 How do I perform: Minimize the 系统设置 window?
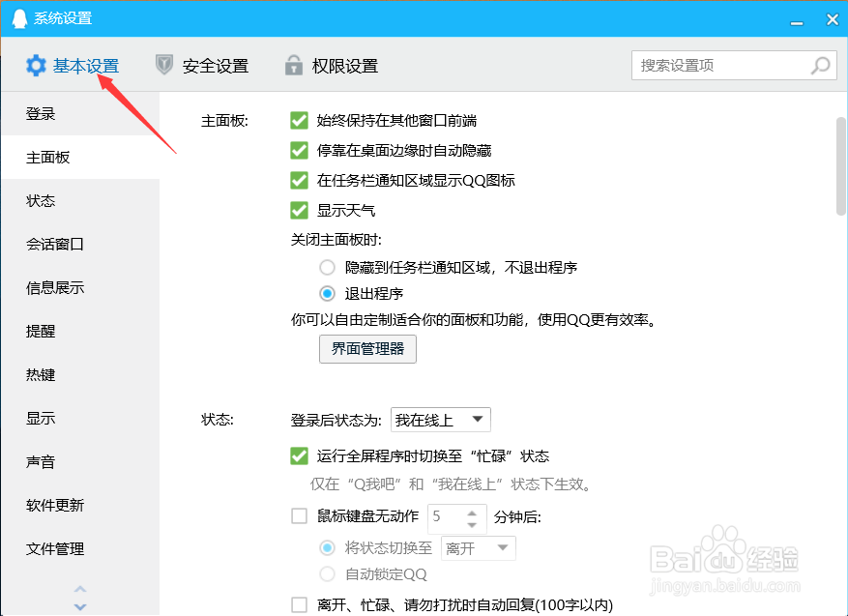tap(796, 22)
